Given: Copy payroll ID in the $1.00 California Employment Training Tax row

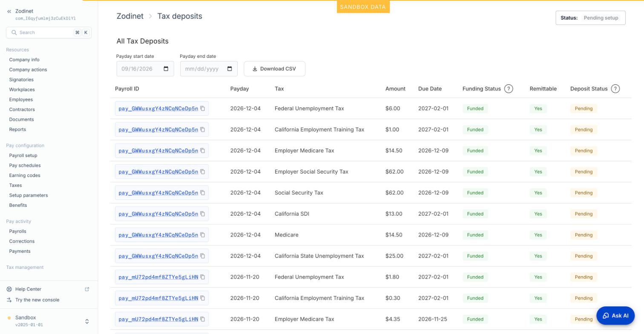Looking at the screenshot, I should tap(203, 130).
